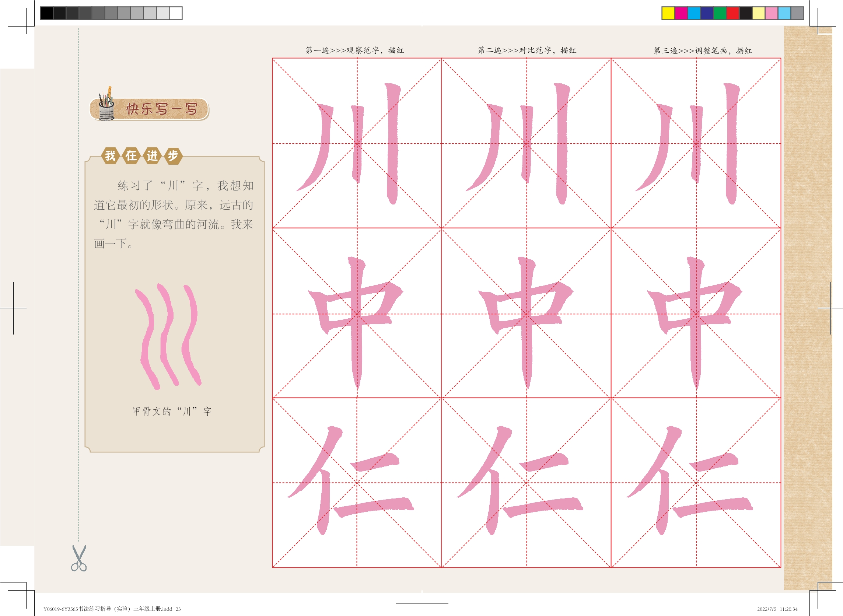This screenshot has width=843, height=616.
Task: Click the top center registration crosshair mark
Action: point(422,13)
